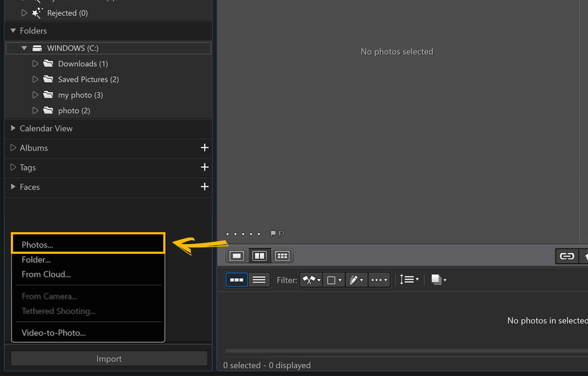Viewport: 588px width, 376px height.
Task: Click the link/sync icon on the toolbar
Action: (x=567, y=256)
